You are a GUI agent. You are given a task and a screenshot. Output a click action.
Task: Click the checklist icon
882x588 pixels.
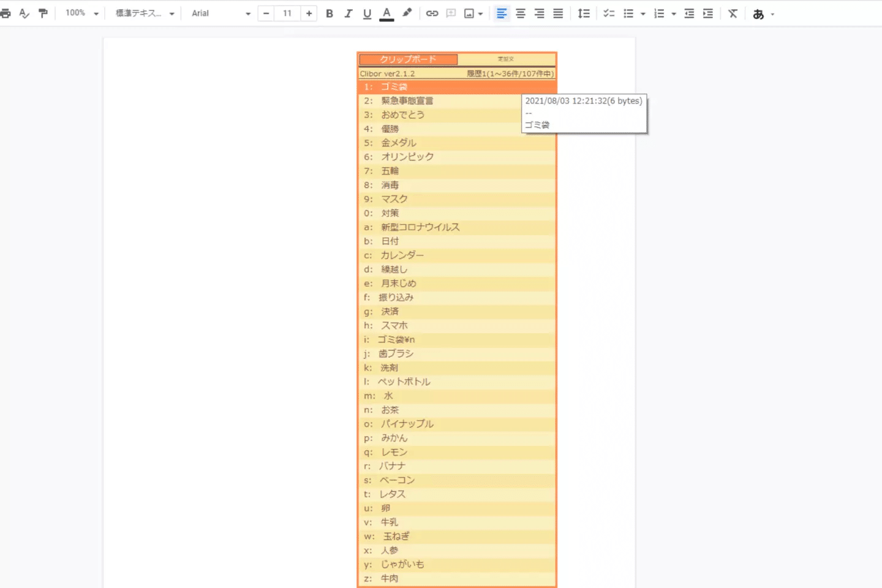point(609,13)
